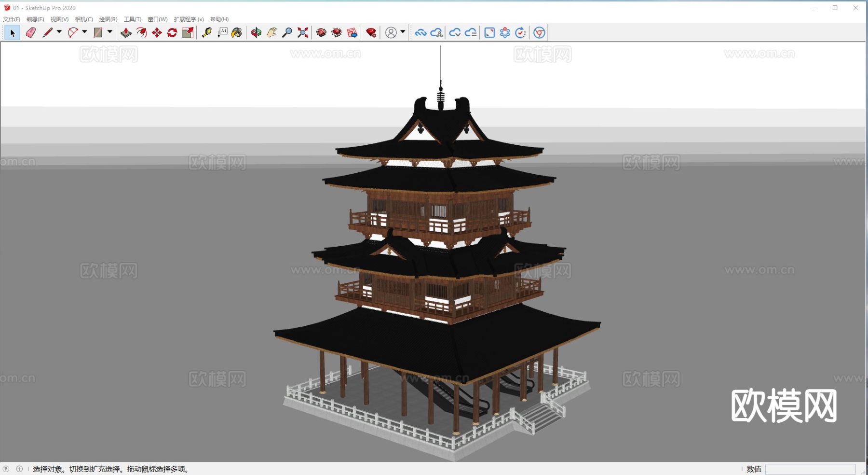Open the Rectangle tool dropdown arrow
The height and width of the screenshot is (475, 868).
point(110,32)
